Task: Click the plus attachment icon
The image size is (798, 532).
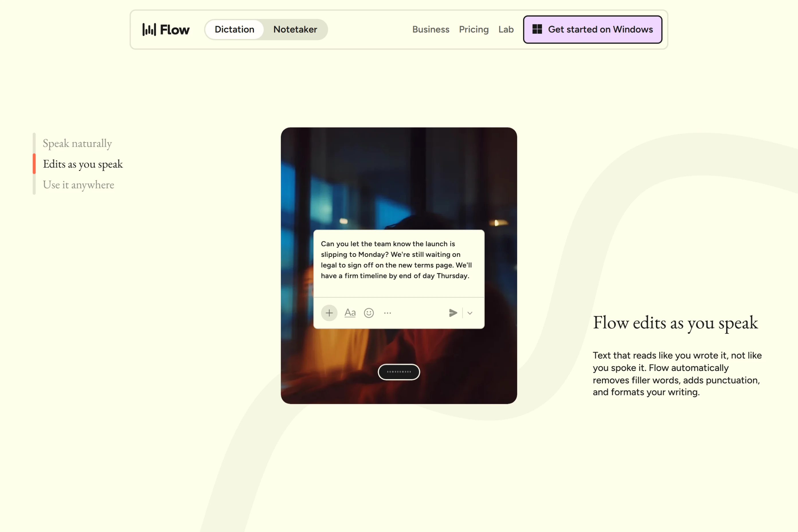Action: coord(329,313)
